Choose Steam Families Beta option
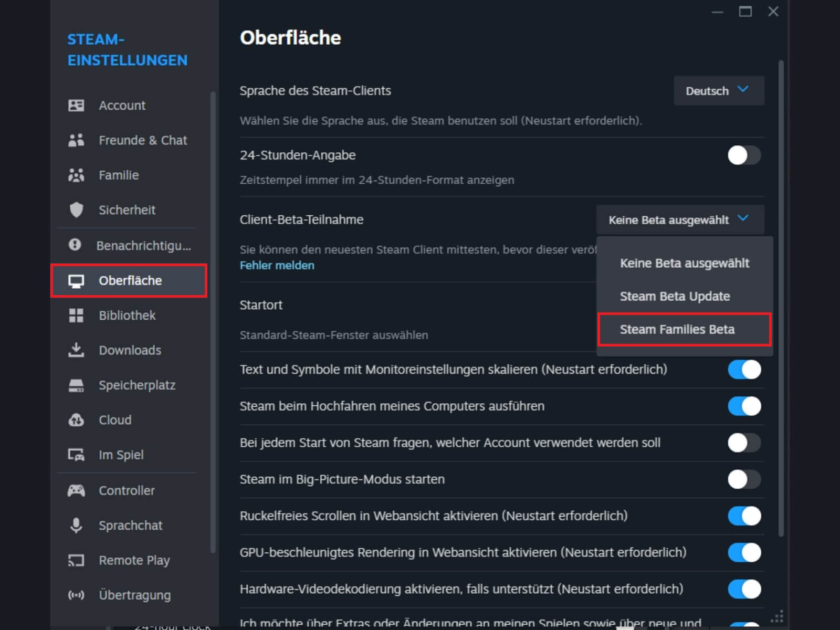 coord(685,330)
